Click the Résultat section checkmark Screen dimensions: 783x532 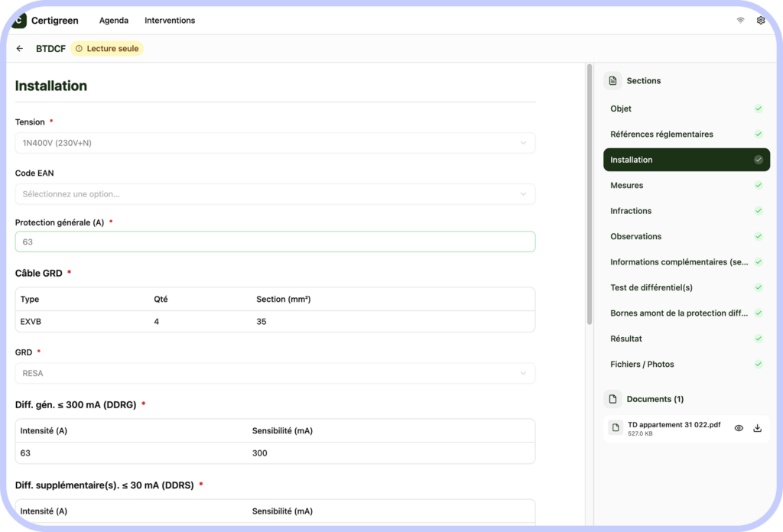759,339
